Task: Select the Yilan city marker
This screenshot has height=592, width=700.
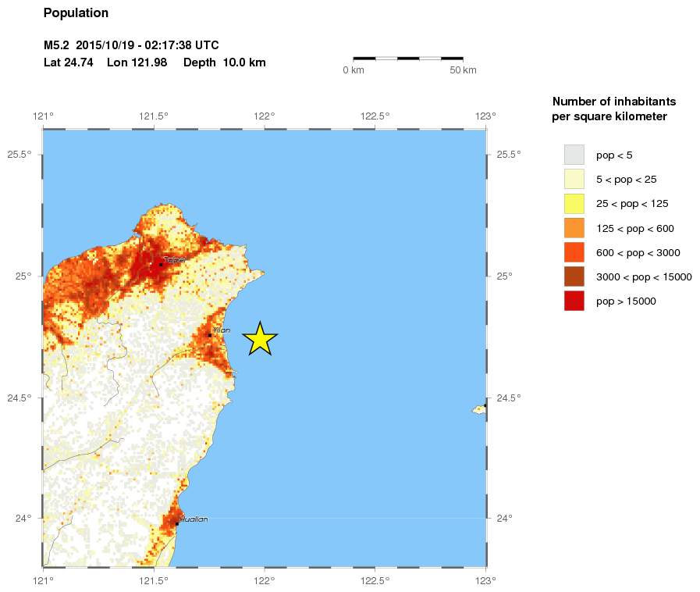Action: pyautogui.click(x=210, y=335)
